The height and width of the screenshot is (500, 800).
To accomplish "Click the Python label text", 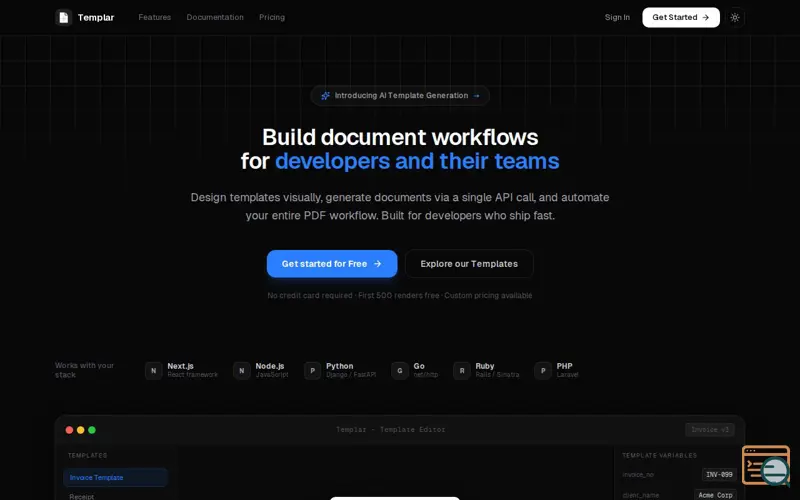I will 339,366.
